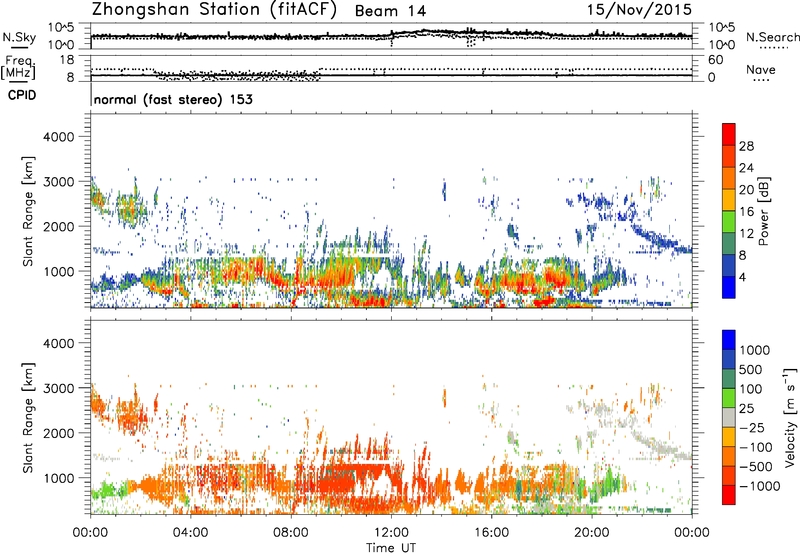Click the '18' frequency axis value
Image resolution: width=800 pixels, height=554 pixels.
[x=67, y=60]
